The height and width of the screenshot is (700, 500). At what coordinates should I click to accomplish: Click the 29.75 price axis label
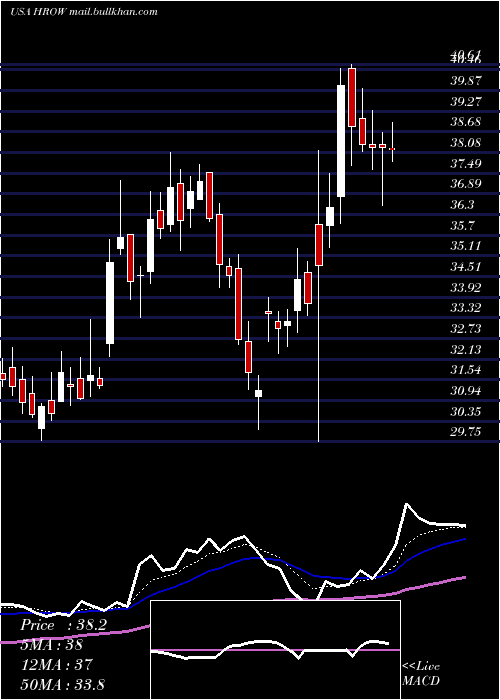pyautogui.click(x=466, y=432)
